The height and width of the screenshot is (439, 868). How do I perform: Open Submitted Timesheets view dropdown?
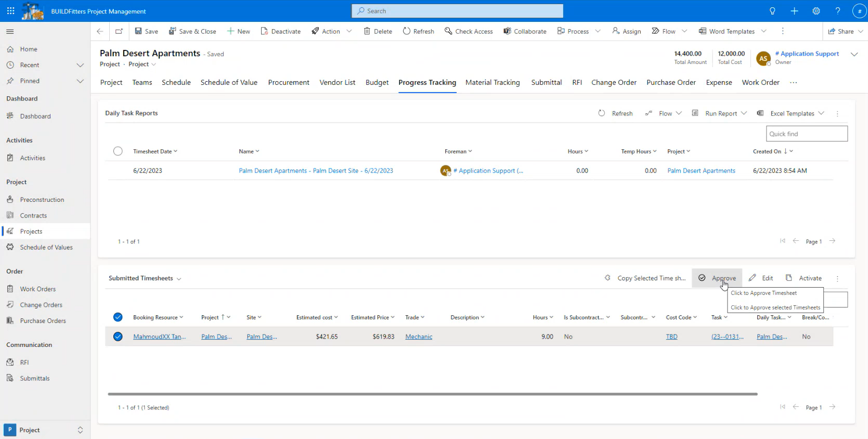tap(179, 279)
